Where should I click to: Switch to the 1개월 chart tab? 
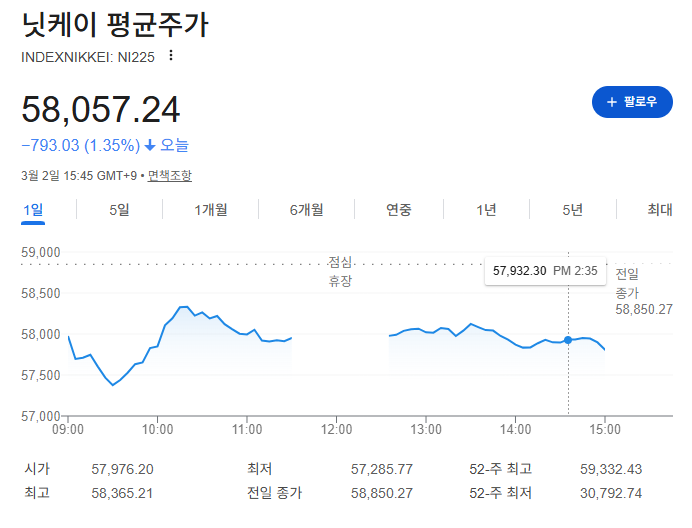click(211, 210)
